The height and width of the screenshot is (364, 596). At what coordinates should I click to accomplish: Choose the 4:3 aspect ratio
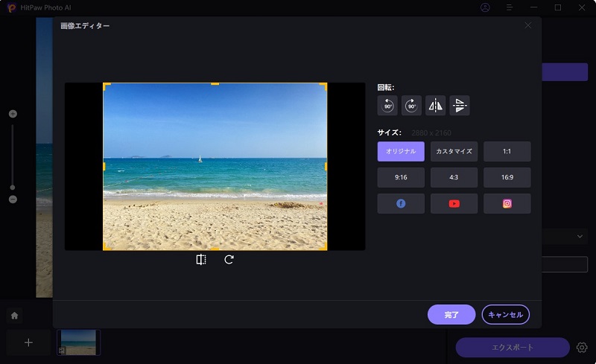pos(454,177)
